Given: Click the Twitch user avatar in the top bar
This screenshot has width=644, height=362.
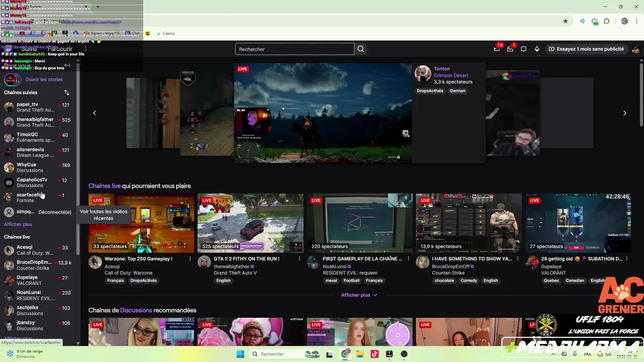Looking at the screenshot, I should [636, 49].
